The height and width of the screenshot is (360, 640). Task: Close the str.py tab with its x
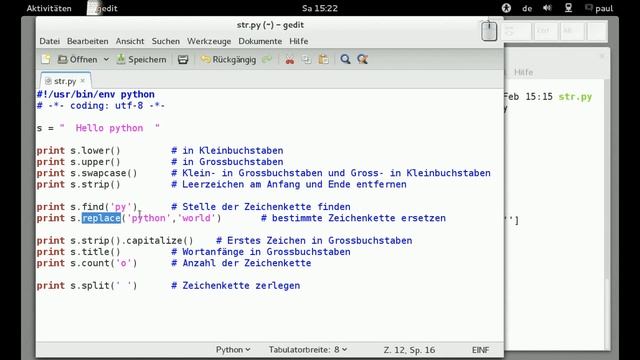pos(83,81)
